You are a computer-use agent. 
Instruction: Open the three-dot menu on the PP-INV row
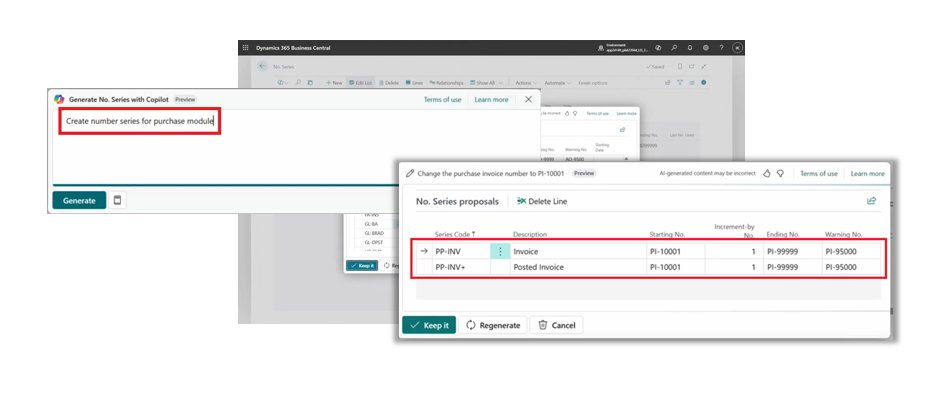[500, 251]
